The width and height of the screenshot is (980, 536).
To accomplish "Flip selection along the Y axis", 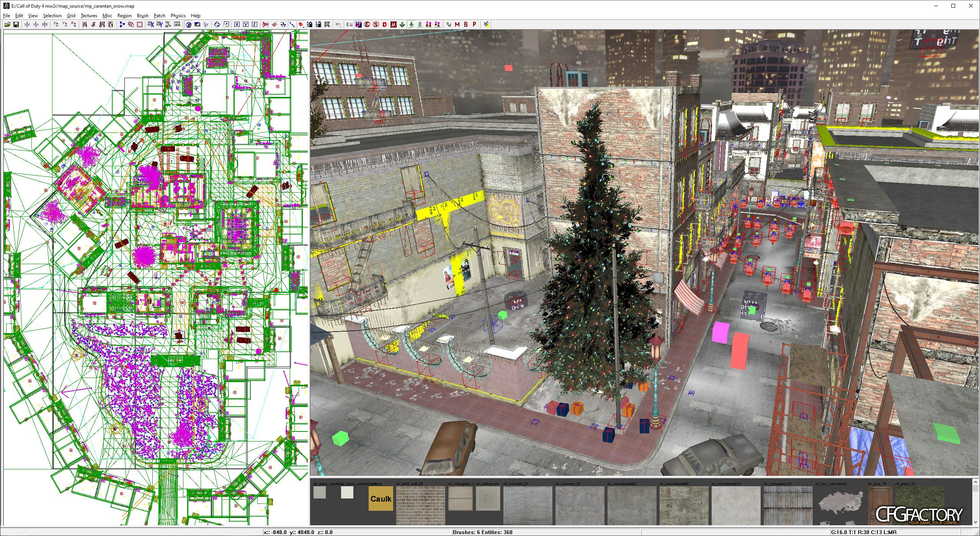I will [36, 25].
